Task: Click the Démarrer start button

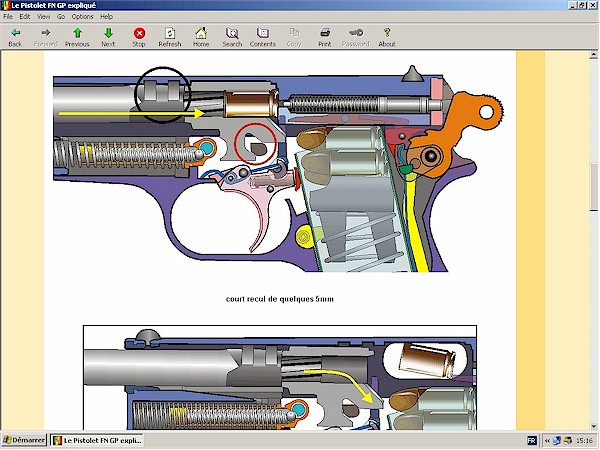Action: click(x=24, y=441)
